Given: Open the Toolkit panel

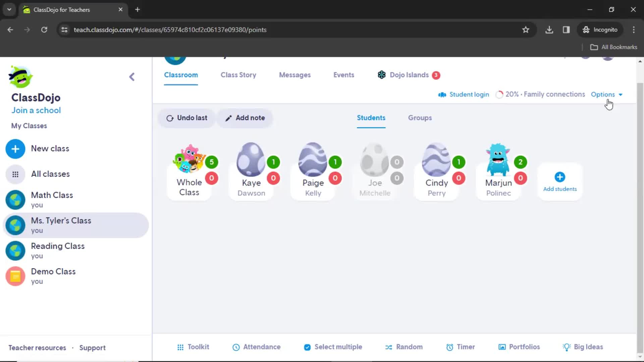Looking at the screenshot, I should coord(193,347).
